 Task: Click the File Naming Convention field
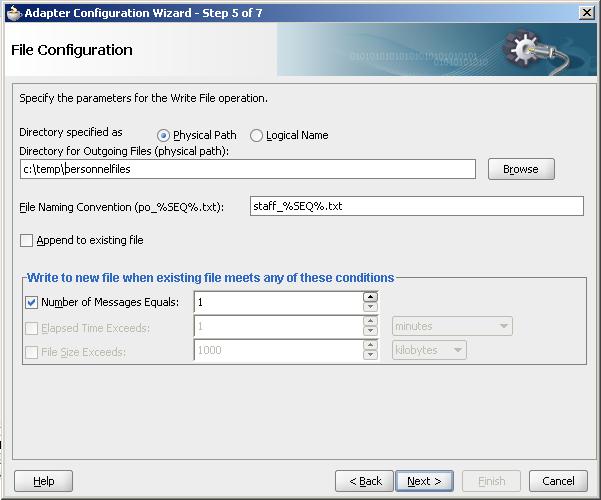click(417, 206)
